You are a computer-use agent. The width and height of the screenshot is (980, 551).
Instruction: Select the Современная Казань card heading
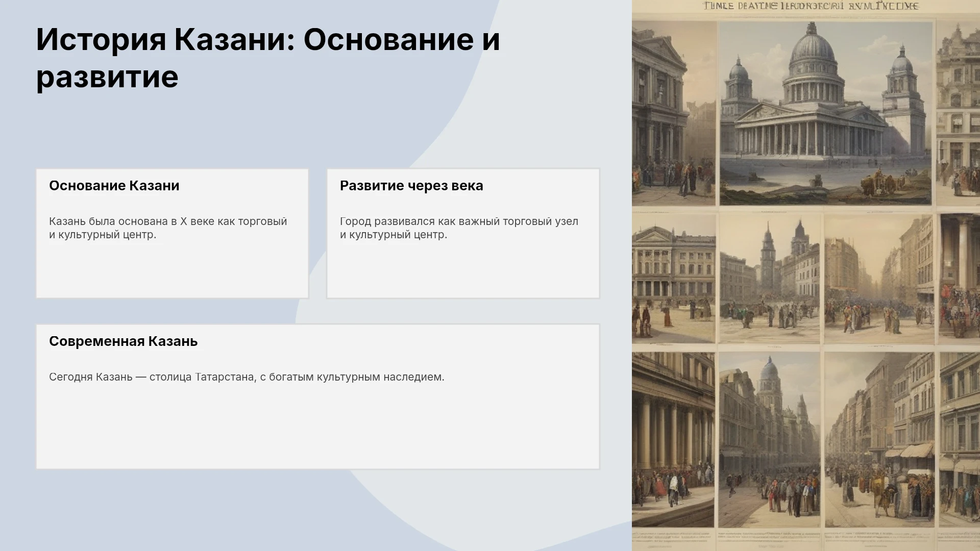click(x=123, y=341)
